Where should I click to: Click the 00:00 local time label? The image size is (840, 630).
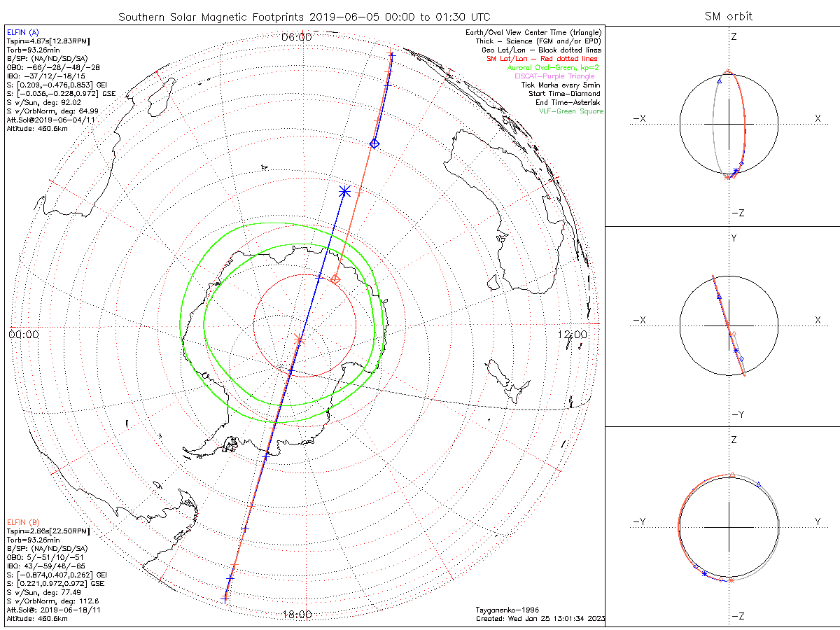click(23, 335)
